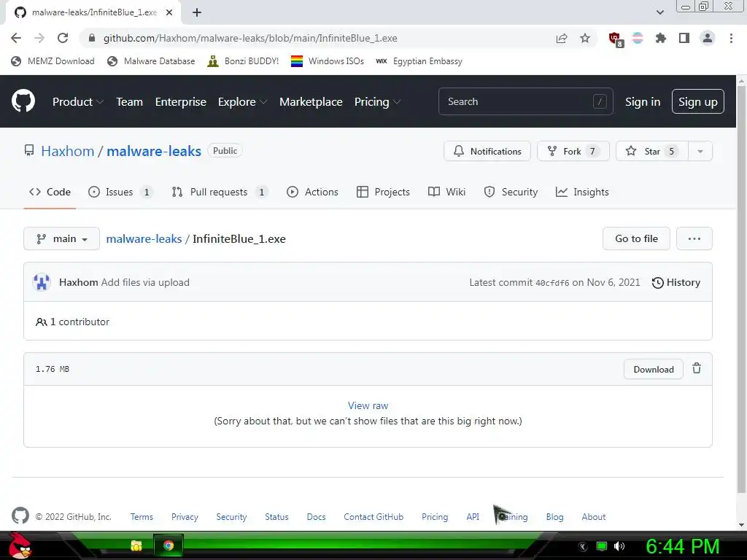Screen dimensions: 747x560
Task: Open malware-leaks breadcrumb link
Action: (x=144, y=238)
